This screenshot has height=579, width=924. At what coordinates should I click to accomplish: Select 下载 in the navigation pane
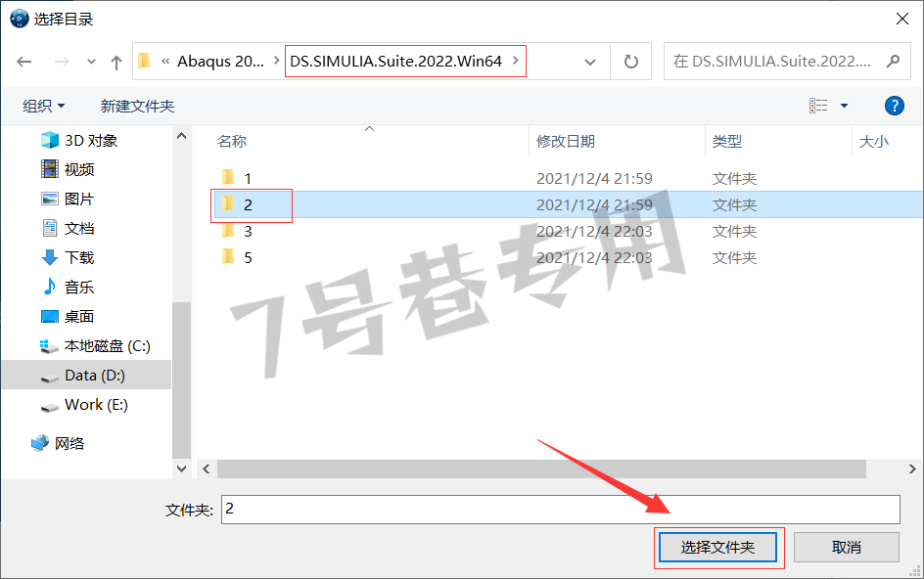coord(79,258)
